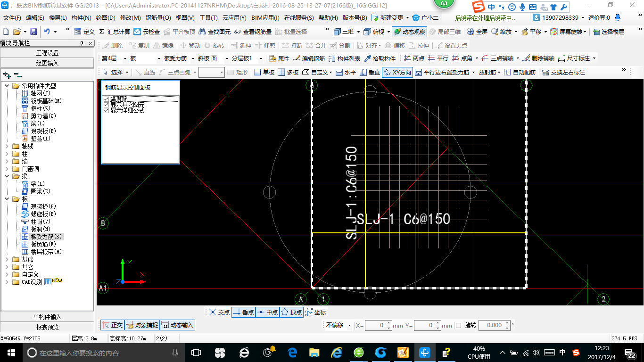644x362 pixels.
Task: Open the 第4层 floor dropdown
Action: coord(124,58)
